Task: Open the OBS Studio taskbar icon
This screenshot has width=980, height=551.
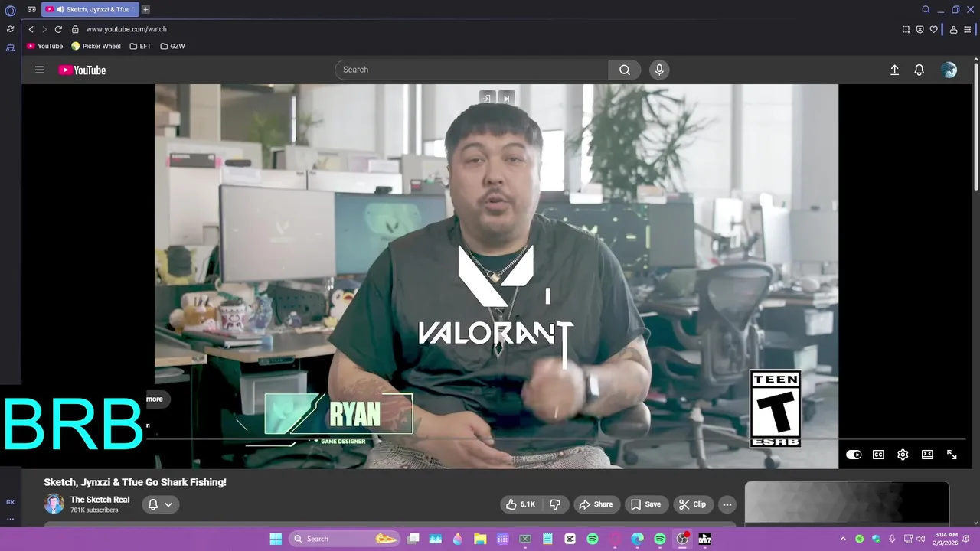Action: tap(681, 539)
